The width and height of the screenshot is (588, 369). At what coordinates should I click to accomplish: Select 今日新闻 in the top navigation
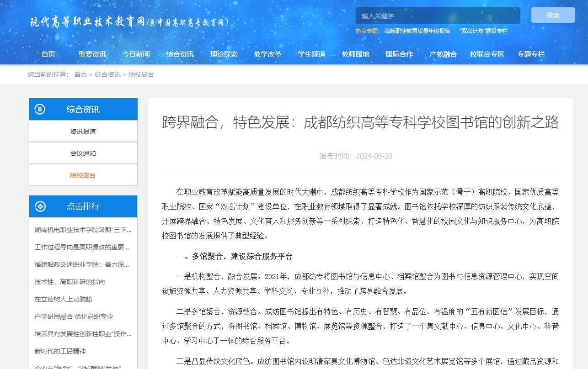pyautogui.click(x=136, y=54)
